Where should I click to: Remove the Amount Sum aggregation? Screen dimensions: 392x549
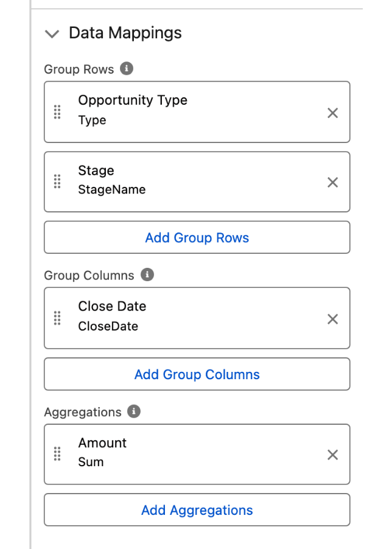[x=332, y=455]
